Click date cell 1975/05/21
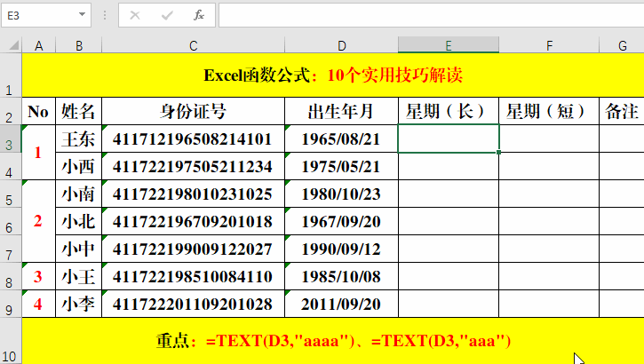 pyautogui.click(x=341, y=166)
